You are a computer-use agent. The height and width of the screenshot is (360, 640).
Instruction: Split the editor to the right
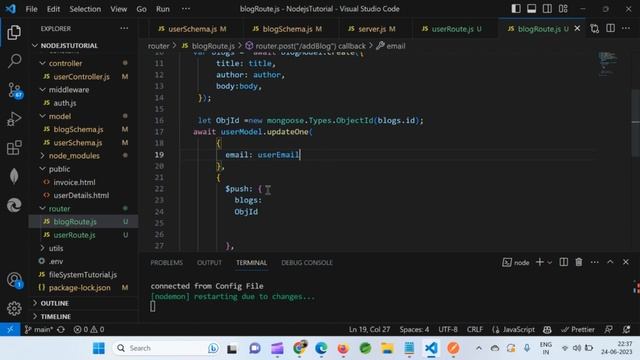[x=610, y=28]
